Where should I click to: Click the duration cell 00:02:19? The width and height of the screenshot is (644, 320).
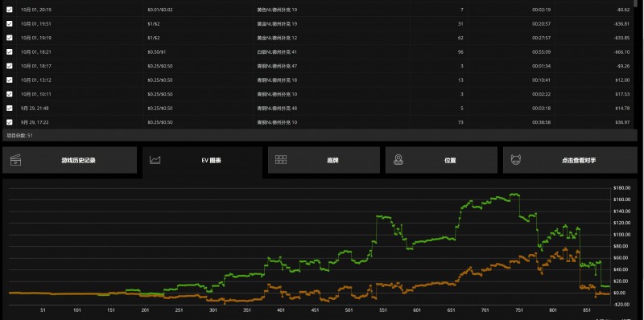coord(541,10)
